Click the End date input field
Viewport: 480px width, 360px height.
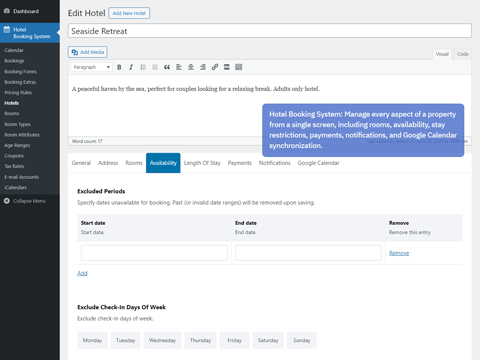[308, 253]
